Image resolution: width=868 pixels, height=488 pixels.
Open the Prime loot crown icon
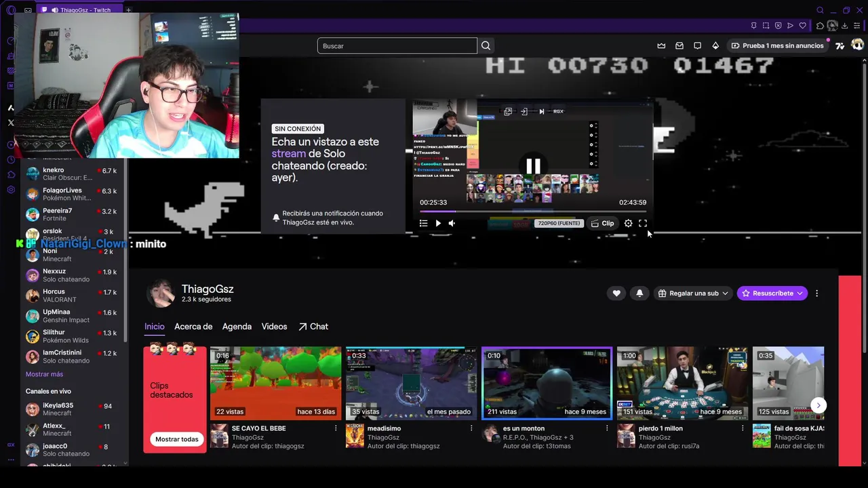point(661,45)
